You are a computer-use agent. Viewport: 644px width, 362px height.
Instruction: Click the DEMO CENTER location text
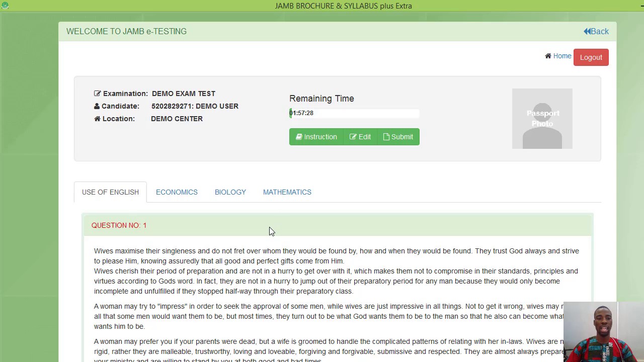(x=177, y=119)
